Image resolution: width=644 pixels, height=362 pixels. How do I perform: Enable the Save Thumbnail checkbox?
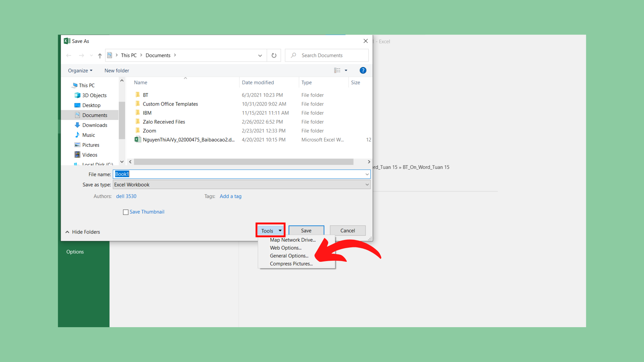click(x=126, y=212)
